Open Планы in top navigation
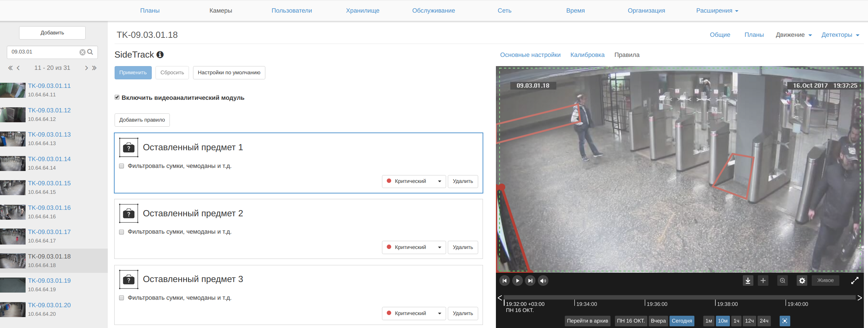The image size is (868, 328). coord(150,11)
